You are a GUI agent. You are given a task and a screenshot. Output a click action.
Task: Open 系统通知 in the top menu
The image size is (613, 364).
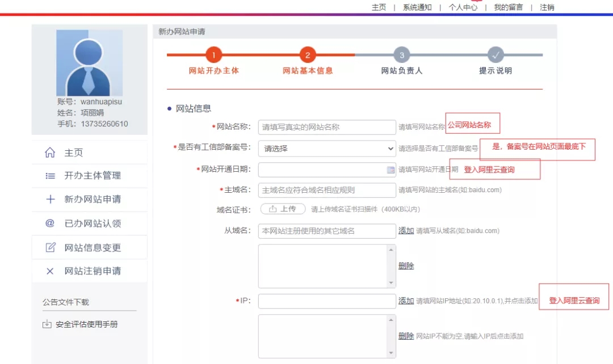[x=417, y=7]
